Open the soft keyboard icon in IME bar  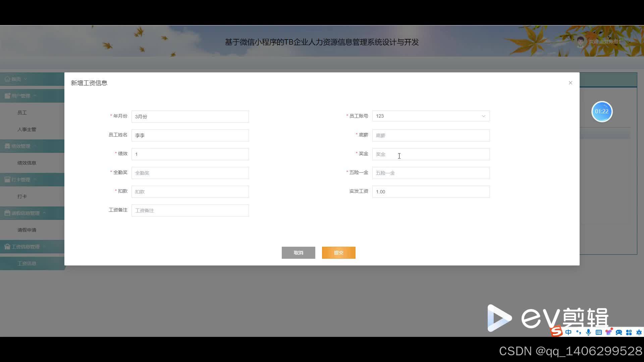599,332
